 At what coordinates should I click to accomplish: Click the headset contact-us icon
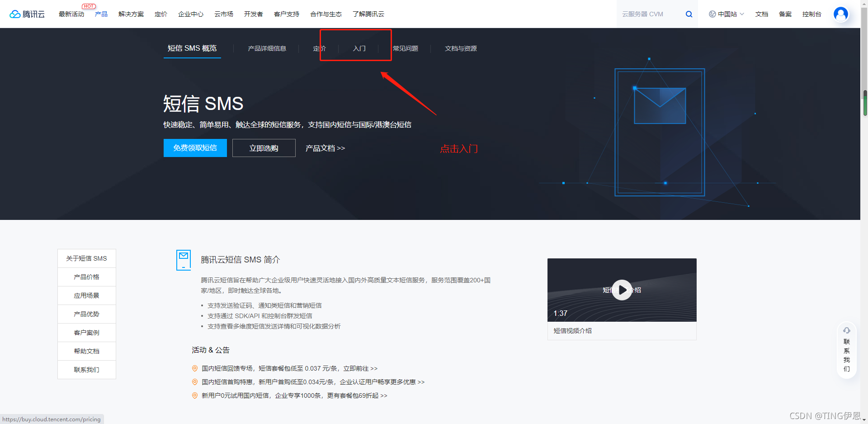pos(847,330)
